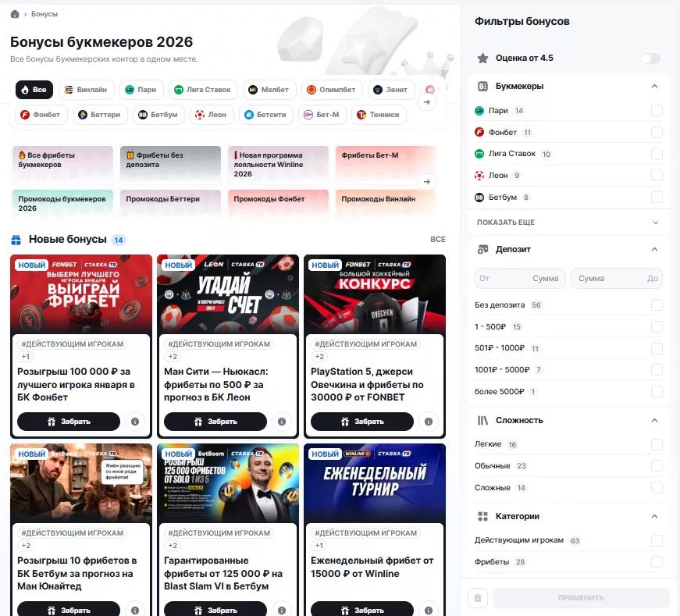The width and height of the screenshot is (680, 616).
Task: Collapse the Депозит filter section
Action: tap(656, 249)
